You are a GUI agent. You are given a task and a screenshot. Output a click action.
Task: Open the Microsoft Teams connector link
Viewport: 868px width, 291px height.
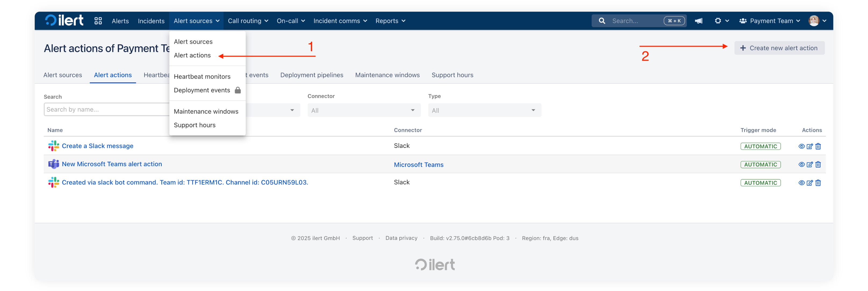(418, 165)
